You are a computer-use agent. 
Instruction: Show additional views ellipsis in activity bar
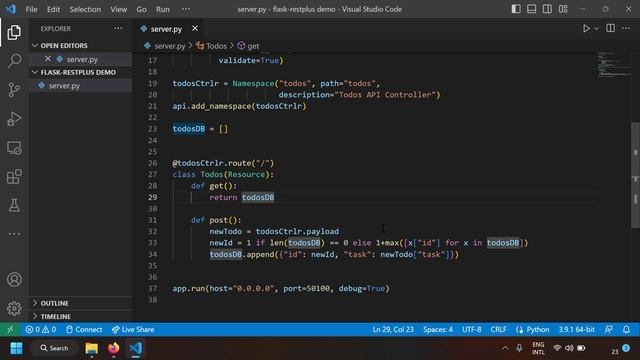(14, 234)
